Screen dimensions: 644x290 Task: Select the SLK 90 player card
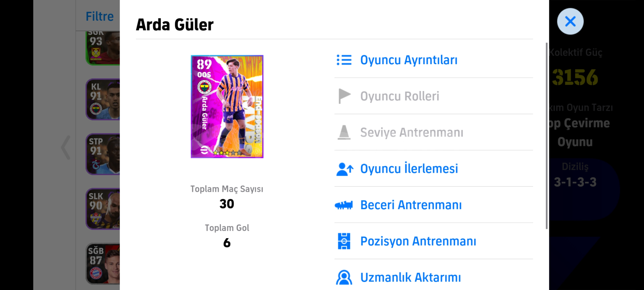point(103,209)
